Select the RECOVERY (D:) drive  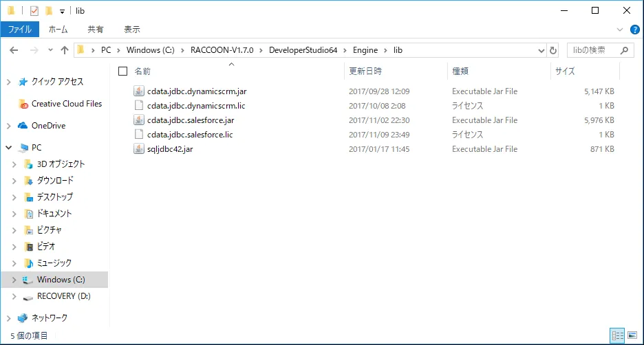(63, 296)
